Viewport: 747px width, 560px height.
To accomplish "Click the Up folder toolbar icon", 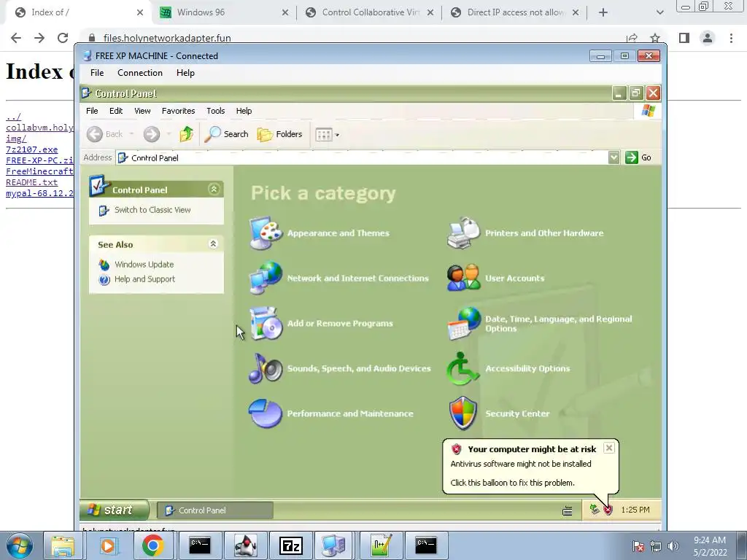I will [x=186, y=134].
